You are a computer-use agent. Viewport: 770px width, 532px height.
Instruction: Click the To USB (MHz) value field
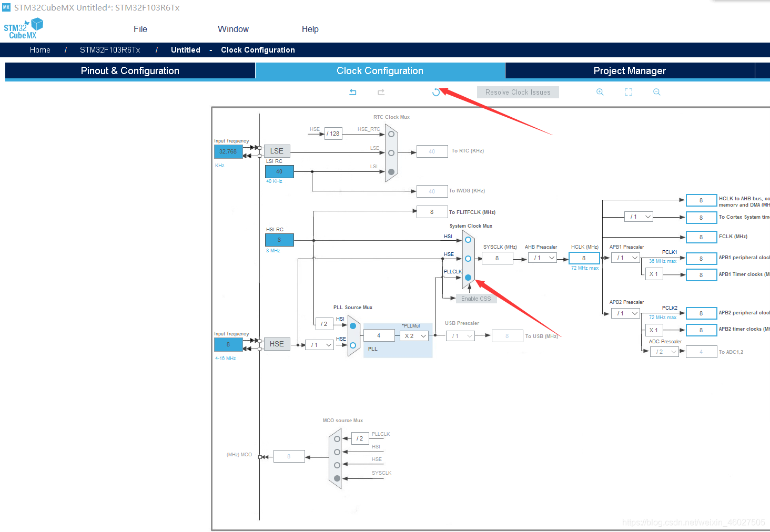[507, 336]
